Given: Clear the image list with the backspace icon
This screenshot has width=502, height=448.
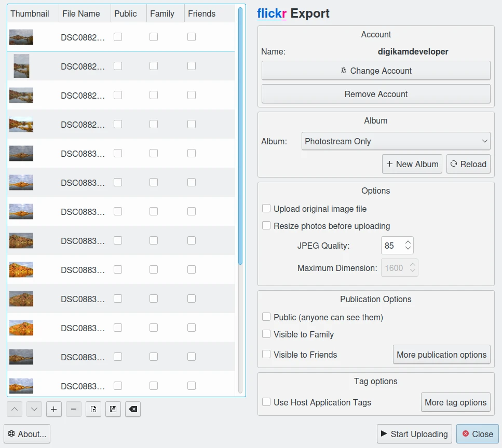Looking at the screenshot, I should click(x=133, y=409).
